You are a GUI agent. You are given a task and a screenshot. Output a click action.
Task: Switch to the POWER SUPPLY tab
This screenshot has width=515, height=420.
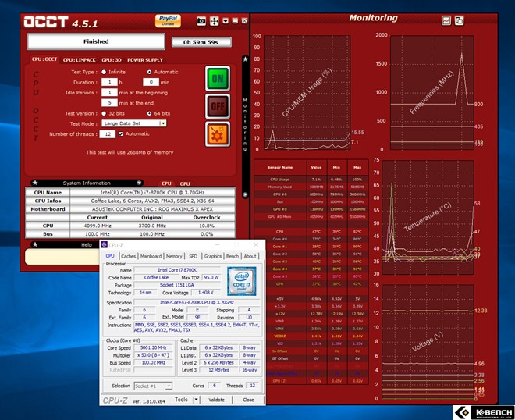click(x=145, y=60)
